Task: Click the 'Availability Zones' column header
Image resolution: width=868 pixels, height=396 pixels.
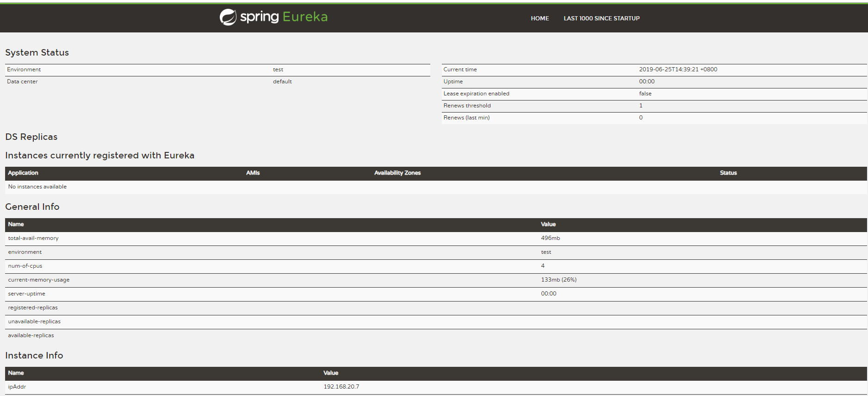Action: (x=397, y=173)
